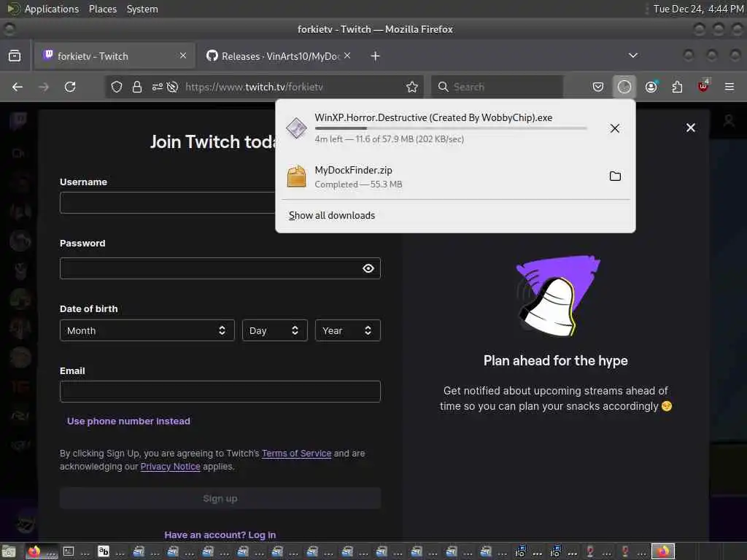Open the Extensions puzzle-piece menu
The height and width of the screenshot is (560, 747).
(x=677, y=87)
